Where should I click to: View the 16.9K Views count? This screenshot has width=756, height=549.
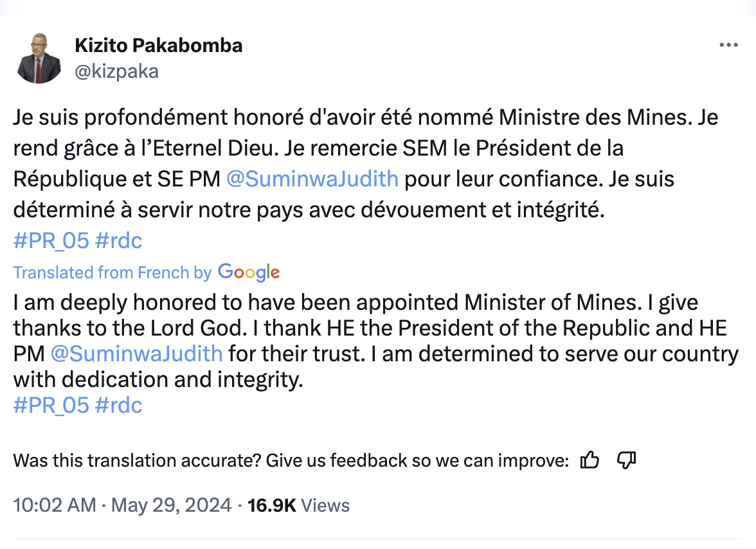298,505
